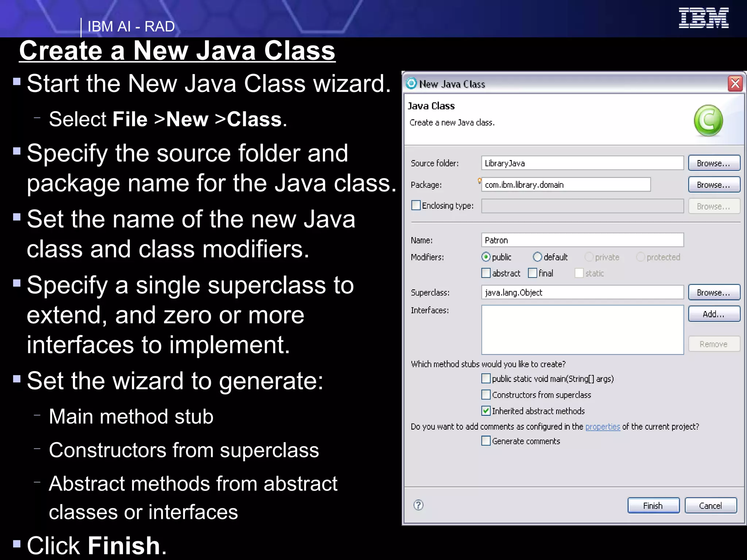Click the Source folder input field

click(x=582, y=163)
